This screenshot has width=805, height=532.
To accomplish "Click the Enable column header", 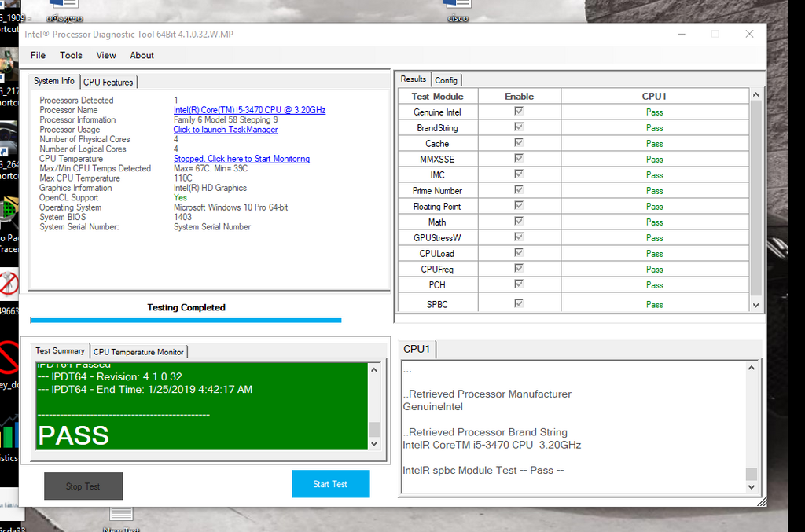I will point(519,97).
